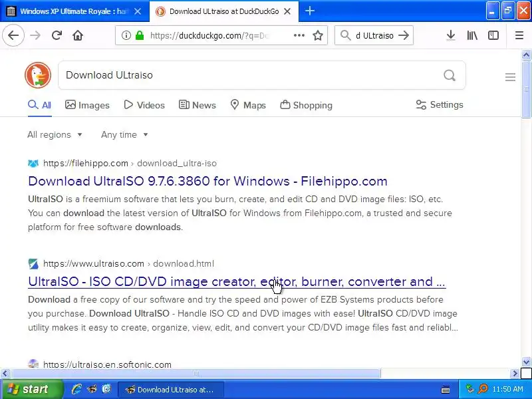
Task: Open the browser home page
Action: (78, 35)
